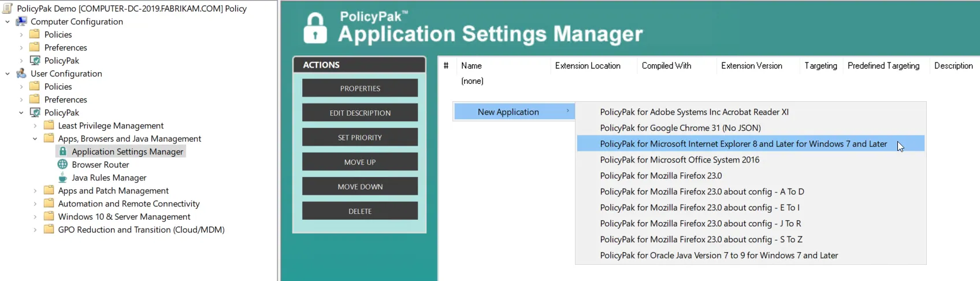Click the PolicyPak Demo policy root icon
The height and width of the screenshot is (281, 980).
point(8,8)
